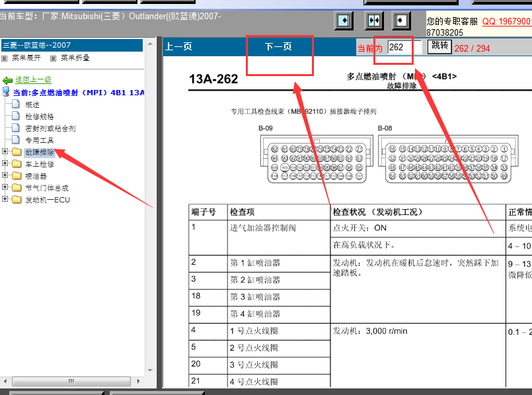
Task: Click the 1 号点火线圈 cell
Action: 278,331
